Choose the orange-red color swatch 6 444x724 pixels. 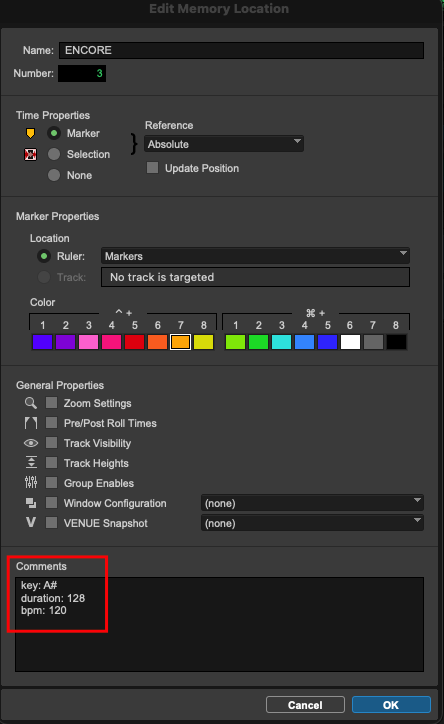pos(157,342)
